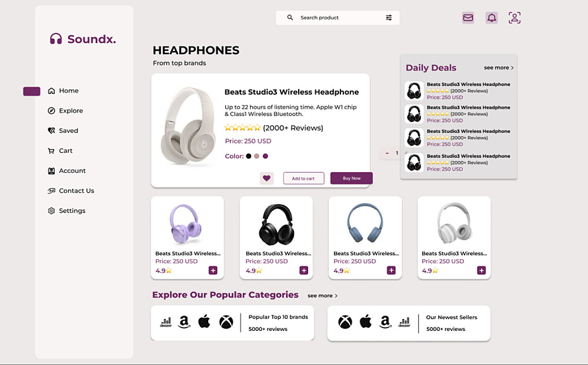This screenshot has height=365, width=588.
Task: Click the Add to cart button
Action: pos(303,178)
